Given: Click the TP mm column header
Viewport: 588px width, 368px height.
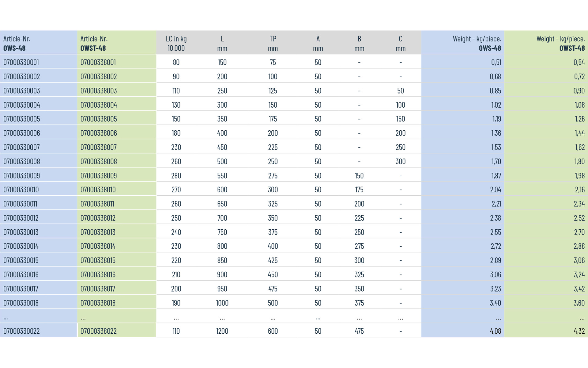Looking at the screenshot, I should tap(273, 43).
